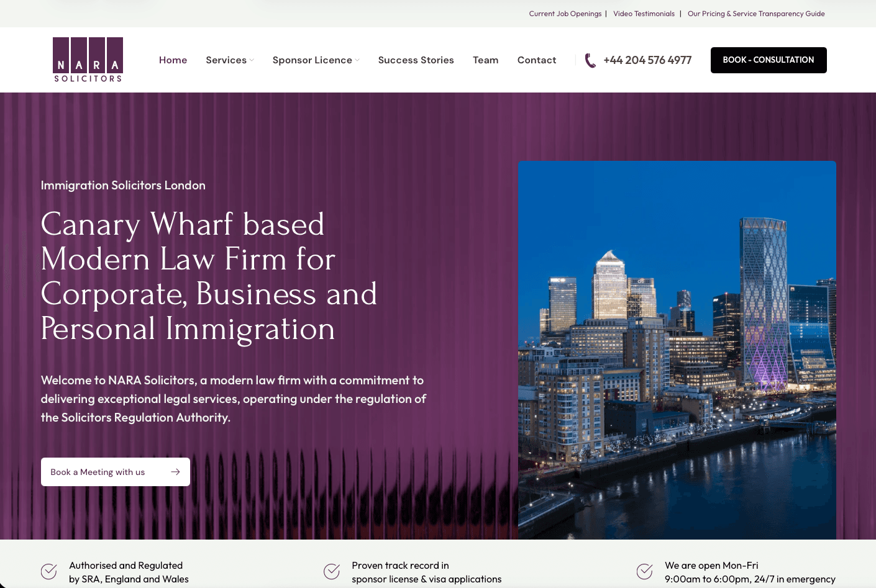876x588 pixels.
Task: Open Current Job Openings link
Action: tap(565, 14)
